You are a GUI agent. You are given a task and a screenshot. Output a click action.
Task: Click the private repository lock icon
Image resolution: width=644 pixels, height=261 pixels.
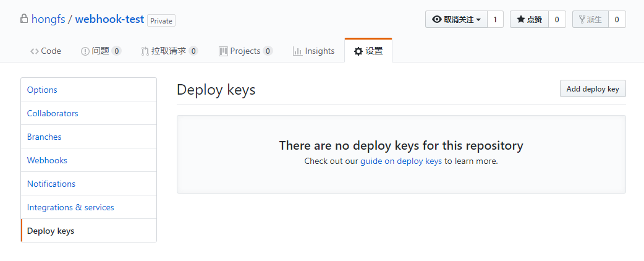pos(24,19)
